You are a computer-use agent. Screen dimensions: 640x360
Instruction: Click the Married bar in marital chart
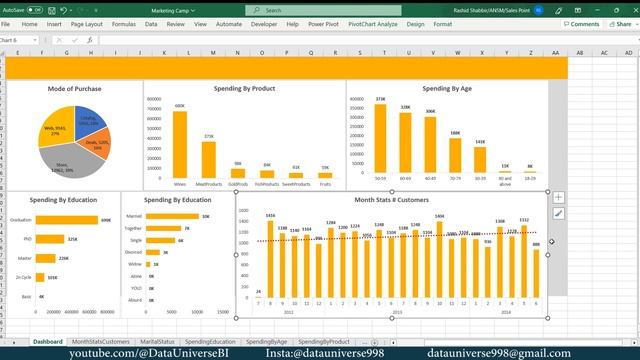(x=172, y=216)
